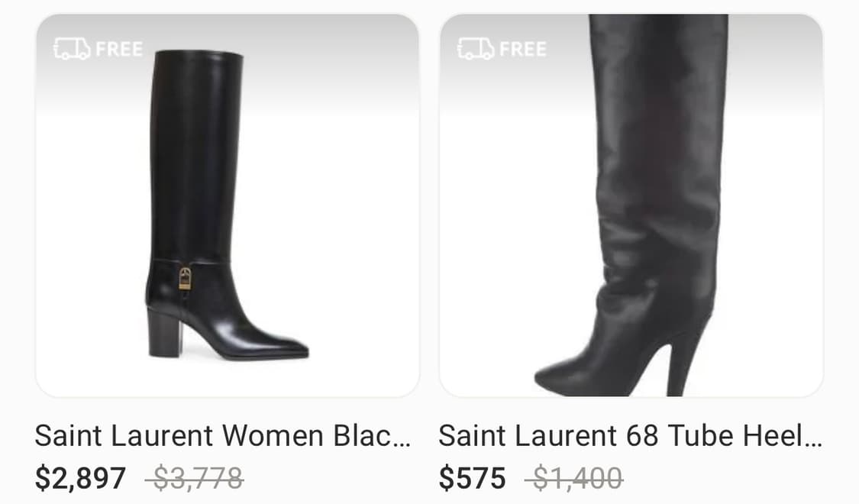This screenshot has width=859, height=504.
Task: Select the $2,897 sale price
Action: [x=80, y=478]
